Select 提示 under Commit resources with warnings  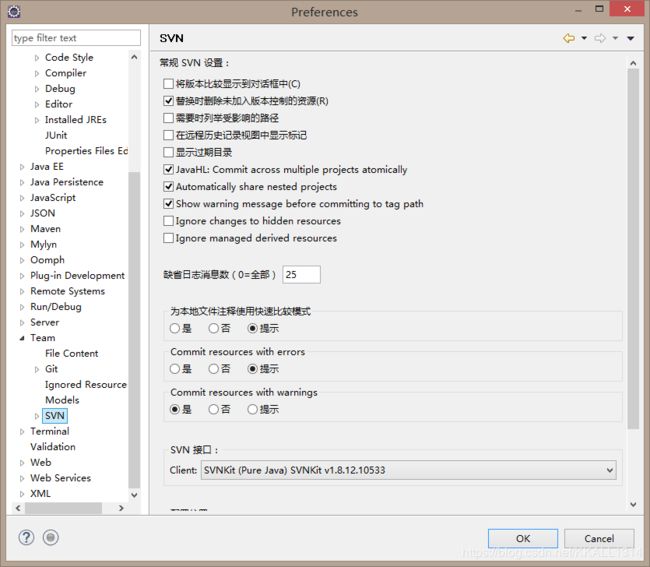tap(252, 409)
